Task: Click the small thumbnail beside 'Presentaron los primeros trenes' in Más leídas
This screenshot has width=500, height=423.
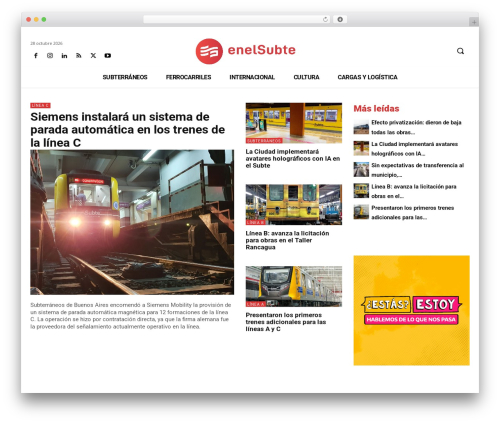Action: coord(361,212)
